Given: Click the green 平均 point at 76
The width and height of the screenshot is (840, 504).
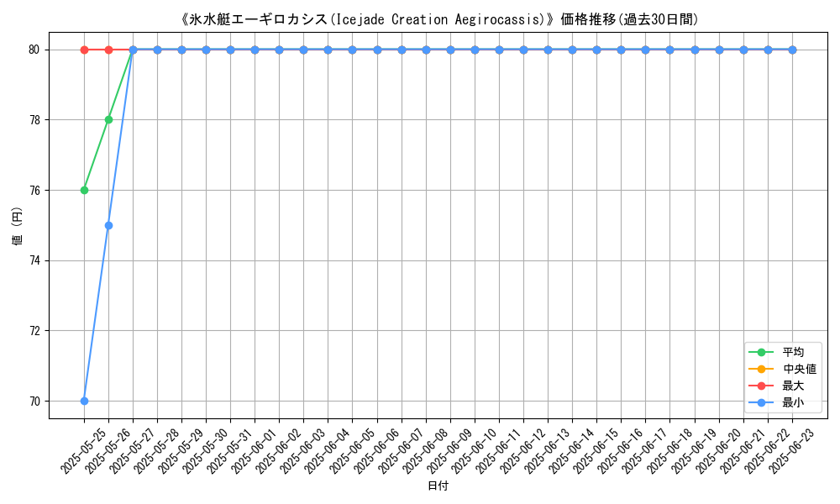Looking at the screenshot, I should 84,190.
